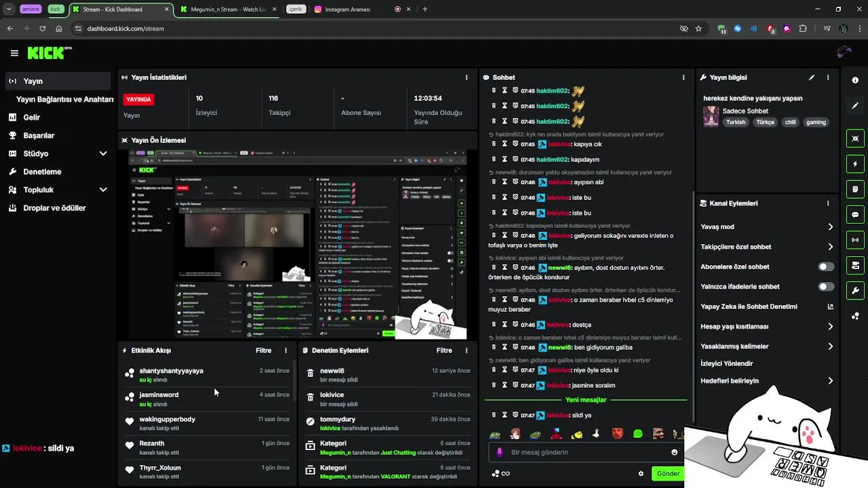Screen dimensions: 868x488
Task: Click the lightning bolt icon in right sidebar
Action: (x=855, y=164)
